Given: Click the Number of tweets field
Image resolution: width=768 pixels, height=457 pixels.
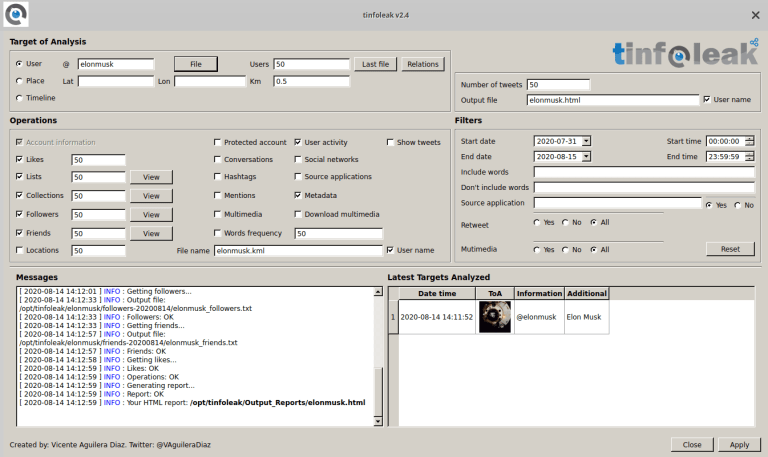Looking at the screenshot, I should [558, 84].
